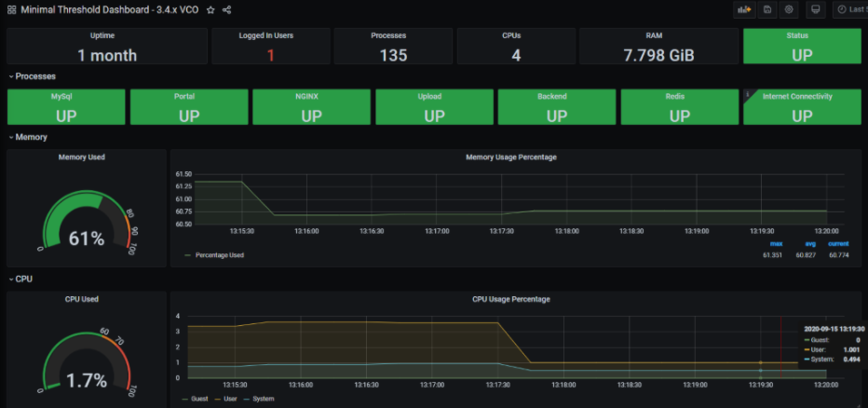
Task: Click the Add panel icon
Action: [744, 9]
